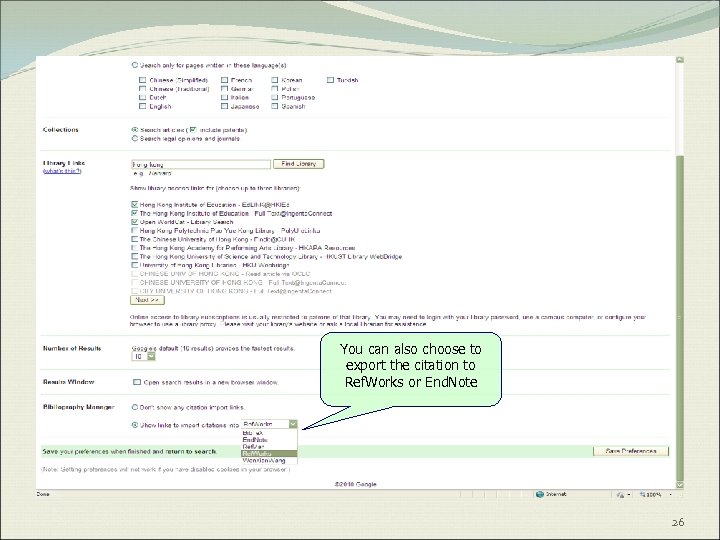Screen dimensions: 720x540
Task: Click the Next >> button under libraries
Action: 147,300
